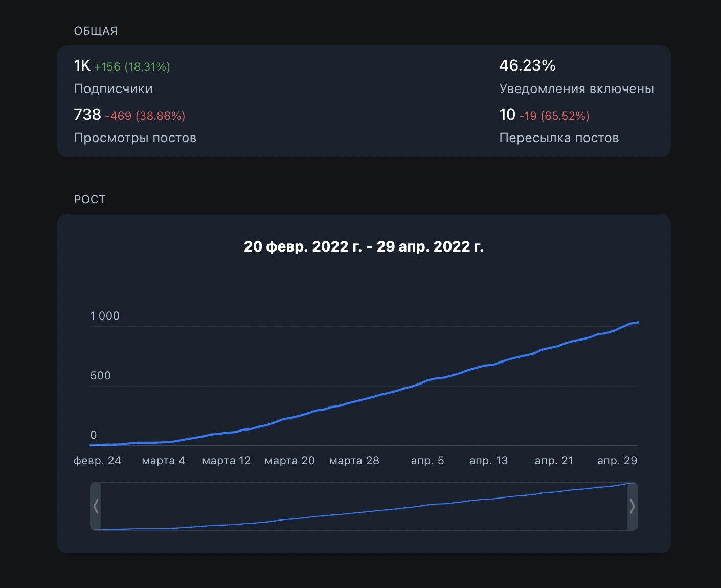Select the Уведомления включены label
The height and width of the screenshot is (588, 721).
(576, 89)
